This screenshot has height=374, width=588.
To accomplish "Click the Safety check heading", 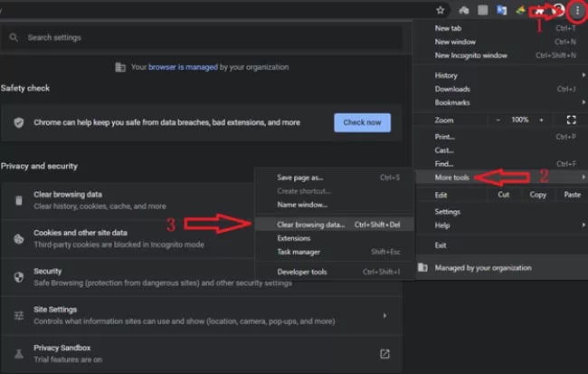I will 25,88.
